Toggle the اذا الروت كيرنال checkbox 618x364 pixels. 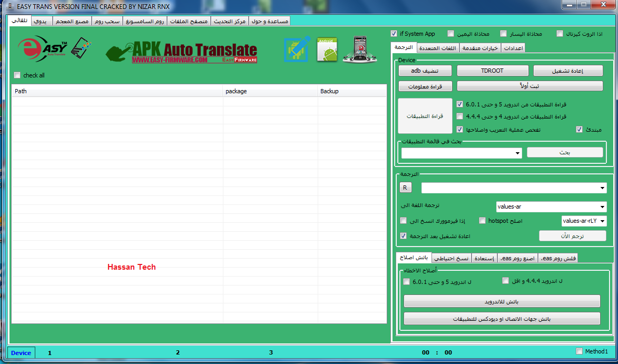tap(560, 34)
